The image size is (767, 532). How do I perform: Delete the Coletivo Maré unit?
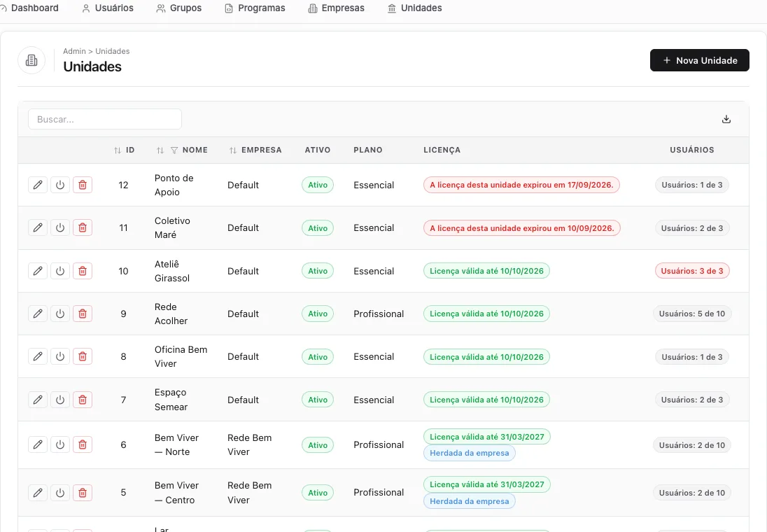click(x=83, y=227)
